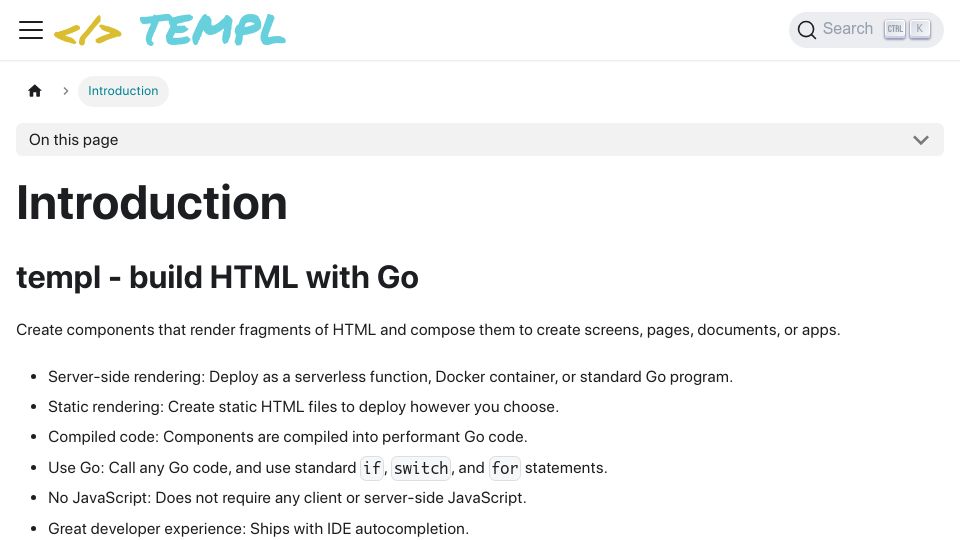This screenshot has height=540, width=960.
Task: Click the TEMPL wordmark logo
Action: pos(212,30)
